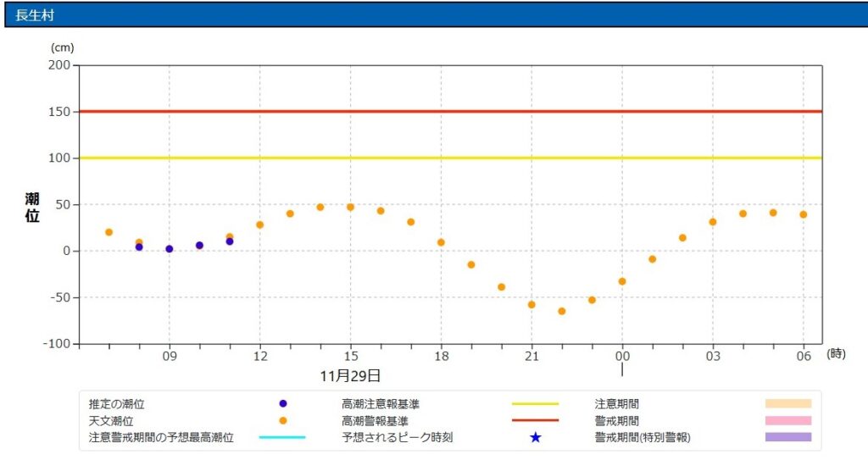Click the 予想されるピーク時刻 legend label
Viewport: 868px width, 460px height.
pyautogui.click(x=397, y=437)
